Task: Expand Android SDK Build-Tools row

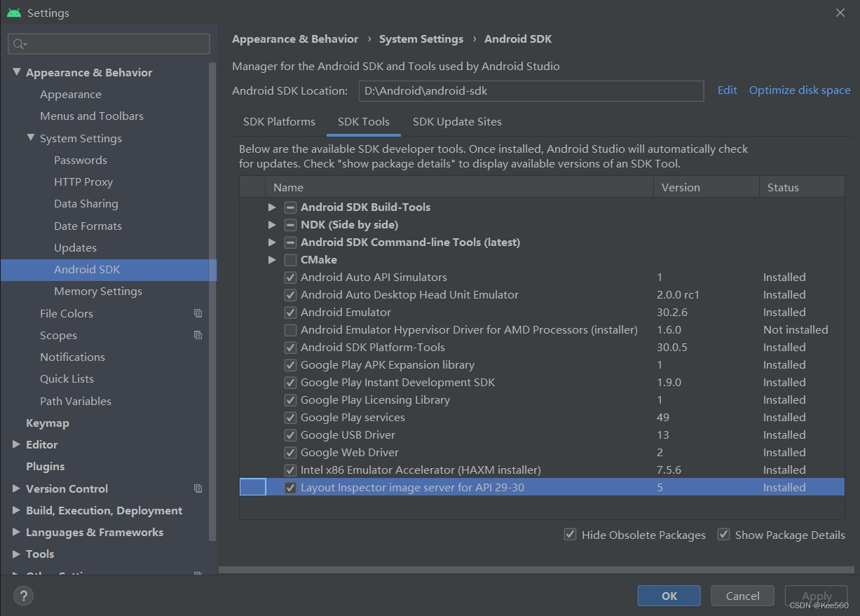Action: pyautogui.click(x=272, y=207)
